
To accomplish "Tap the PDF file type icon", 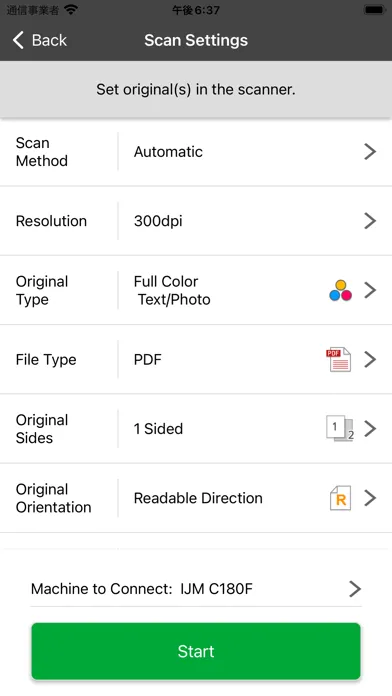I will coord(338,360).
